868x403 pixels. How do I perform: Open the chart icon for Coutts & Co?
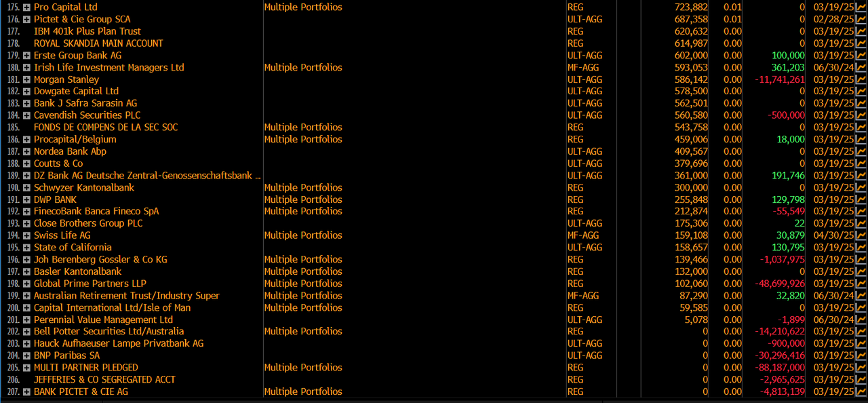(x=861, y=164)
